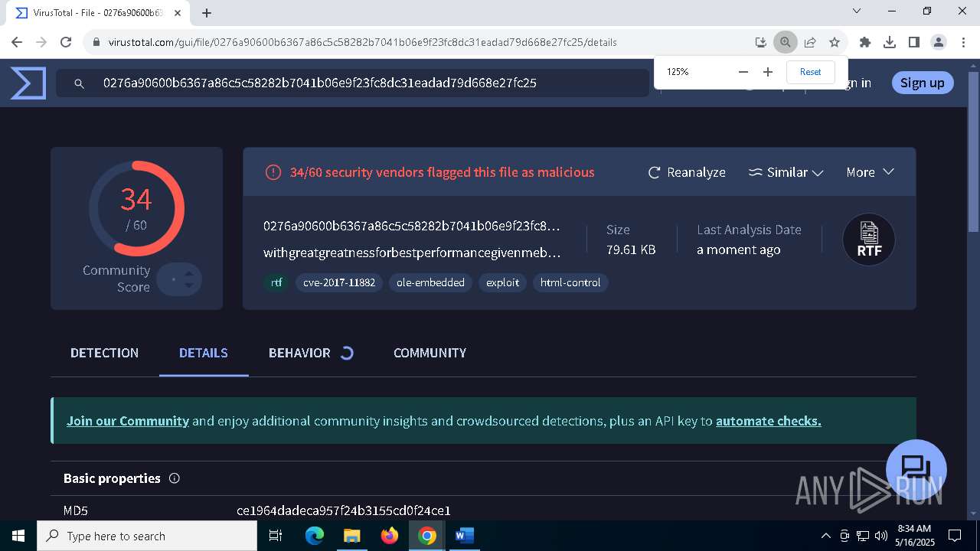Click the volume speaker tray icon
980x551 pixels.
881,536
